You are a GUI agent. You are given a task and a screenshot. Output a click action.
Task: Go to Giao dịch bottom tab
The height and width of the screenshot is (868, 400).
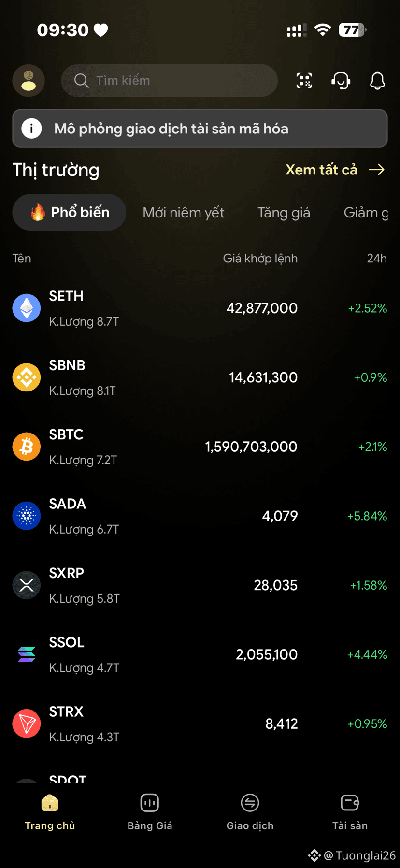[x=250, y=812]
